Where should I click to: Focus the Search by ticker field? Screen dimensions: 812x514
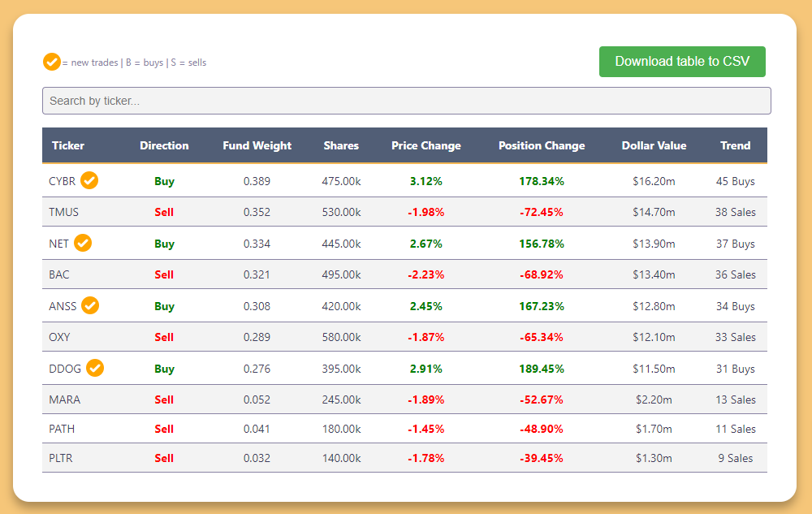coord(407,101)
